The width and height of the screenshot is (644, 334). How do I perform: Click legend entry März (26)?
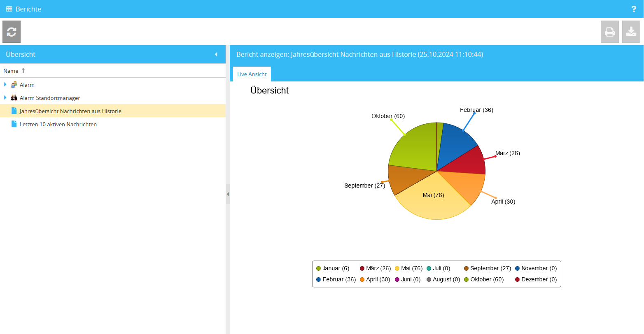tap(375, 268)
